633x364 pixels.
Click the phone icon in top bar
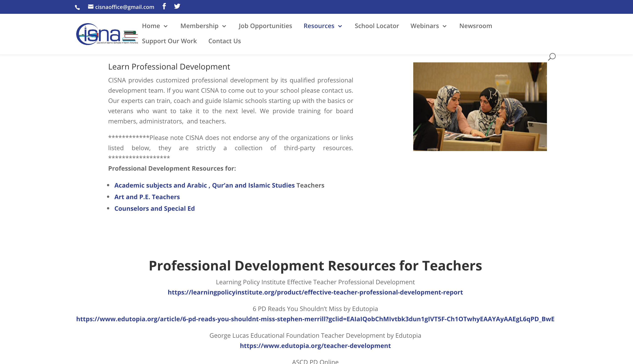(78, 8)
